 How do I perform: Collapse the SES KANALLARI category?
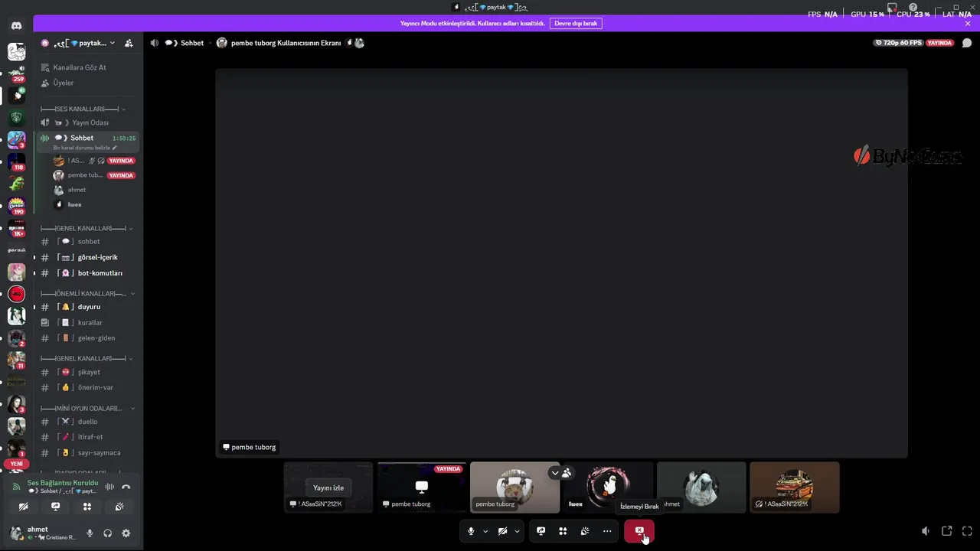(83, 109)
